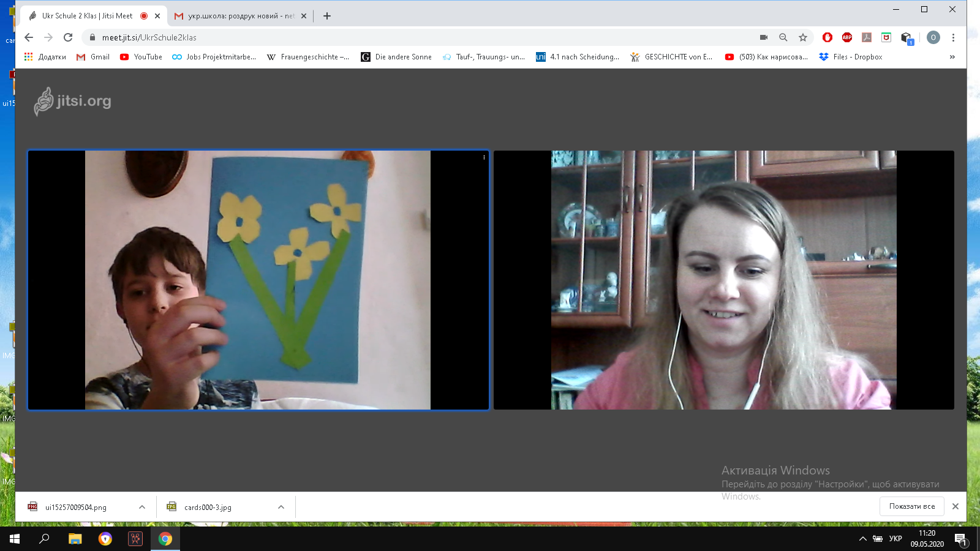
Task: Open a new browser tab
Action: coord(327,16)
